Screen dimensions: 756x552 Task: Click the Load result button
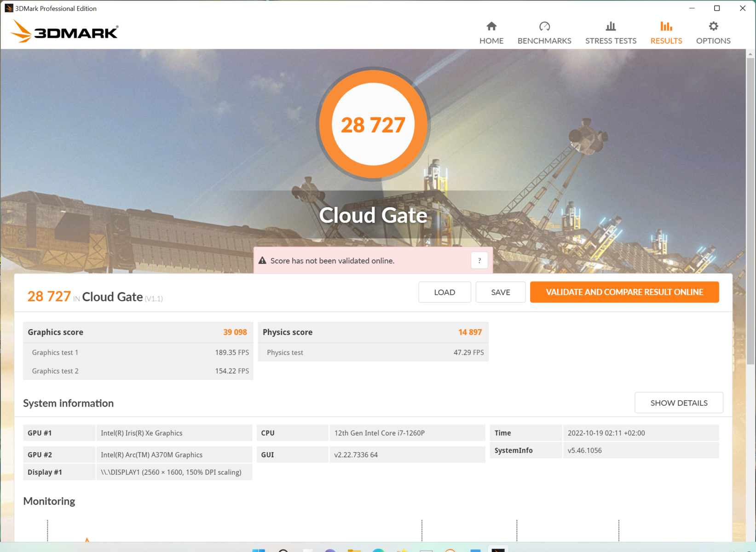pos(444,292)
